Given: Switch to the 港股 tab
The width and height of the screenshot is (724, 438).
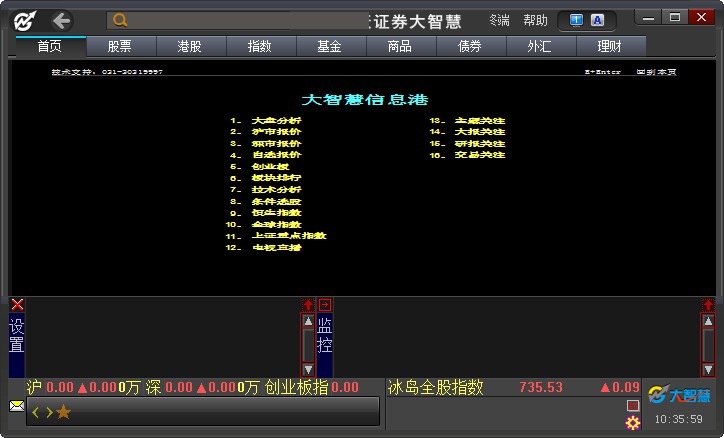Looking at the screenshot, I should coord(190,46).
